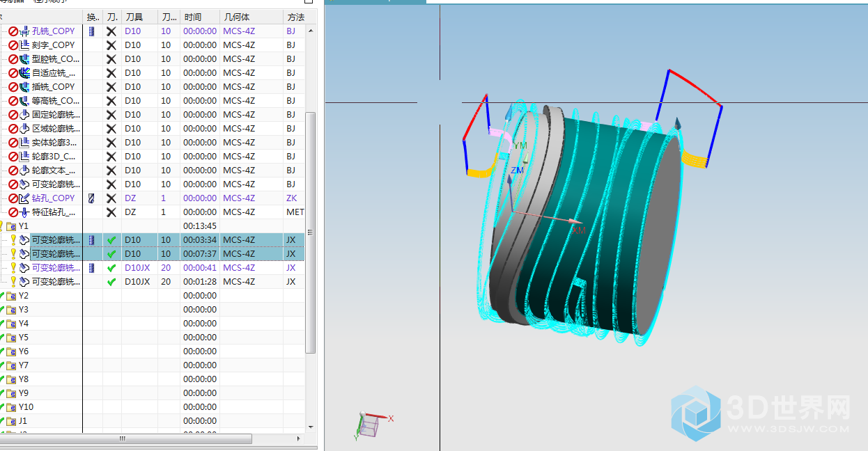Click the 00:07:37 time cell
Viewport: 868px width, 451px height.
pos(199,253)
